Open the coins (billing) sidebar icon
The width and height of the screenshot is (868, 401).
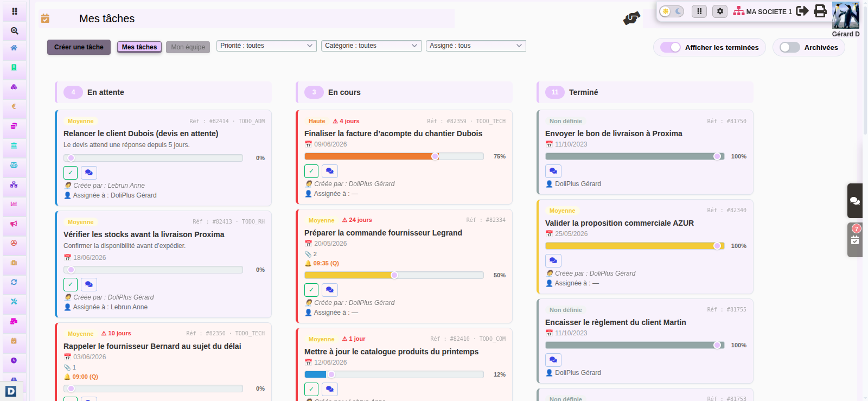click(x=14, y=126)
